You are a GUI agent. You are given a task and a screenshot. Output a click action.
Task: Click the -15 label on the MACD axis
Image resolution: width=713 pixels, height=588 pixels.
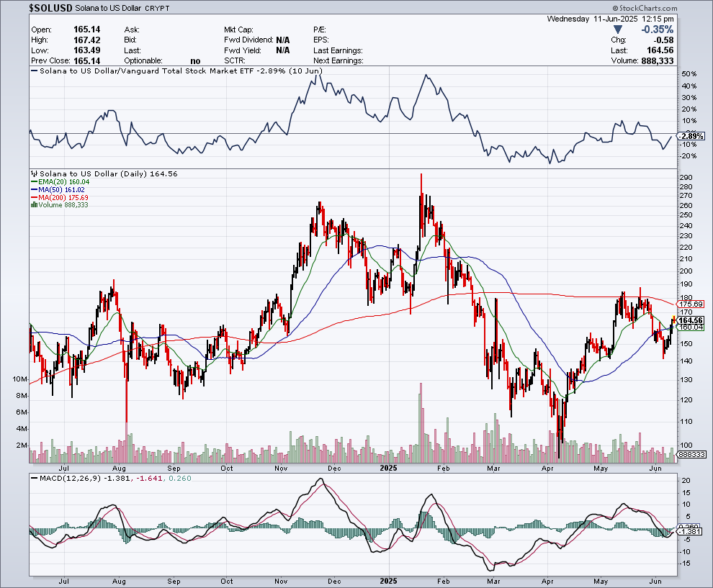point(685,563)
